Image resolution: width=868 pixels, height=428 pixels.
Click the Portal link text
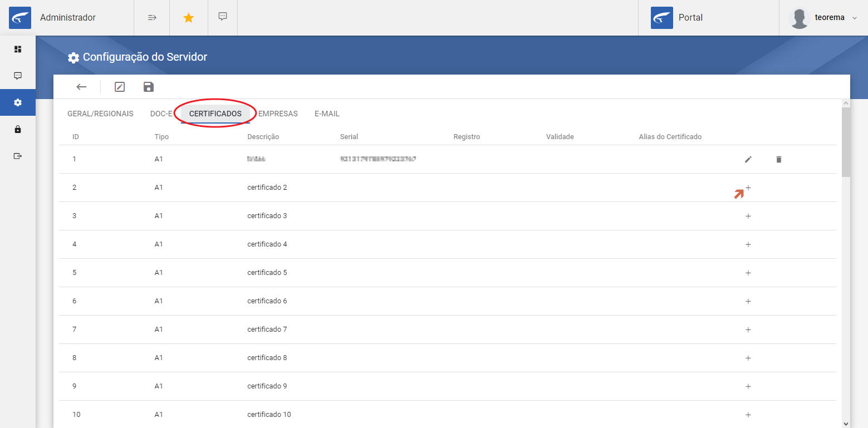[x=690, y=18]
